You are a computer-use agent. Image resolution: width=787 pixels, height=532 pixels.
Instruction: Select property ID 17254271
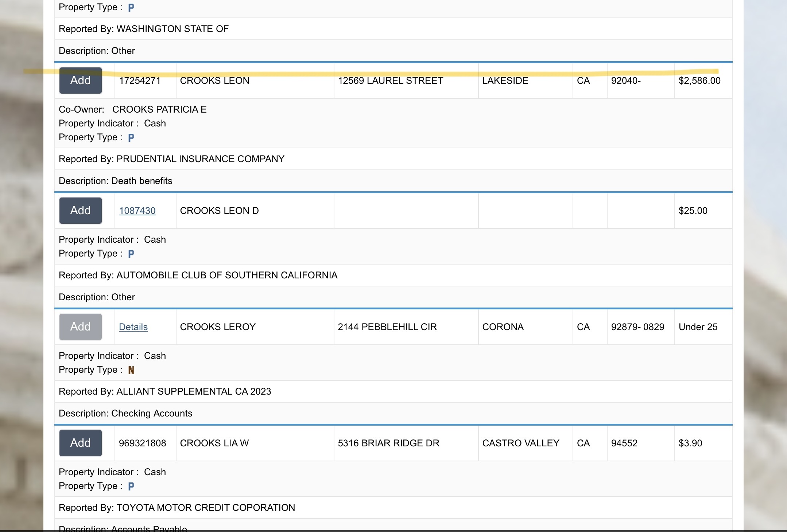pyautogui.click(x=140, y=81)
